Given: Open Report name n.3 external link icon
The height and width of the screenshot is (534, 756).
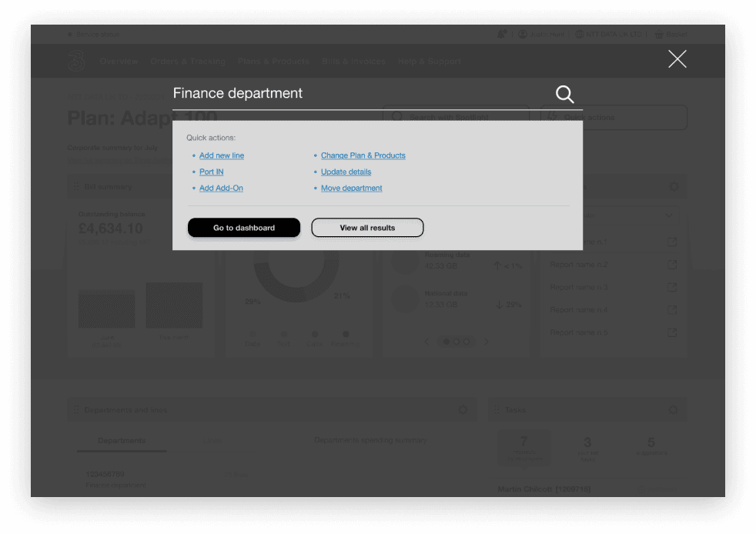Looking at the screenshot, I should click(x=672, y=287).
